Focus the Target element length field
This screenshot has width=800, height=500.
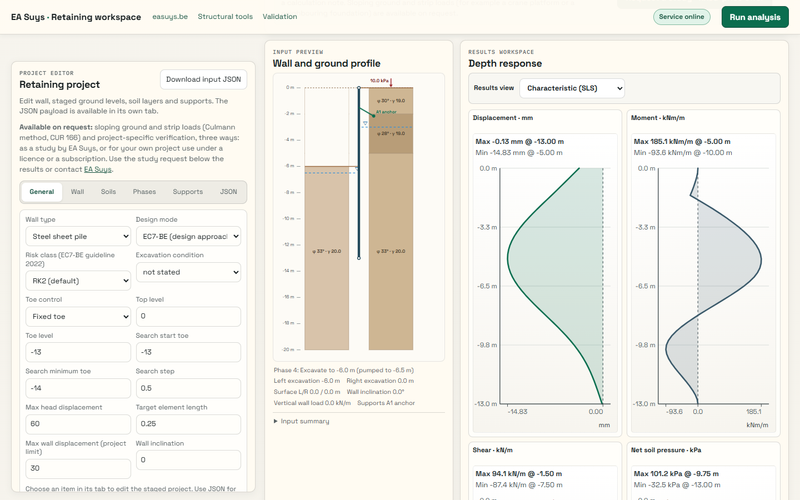tap(188, 424)
